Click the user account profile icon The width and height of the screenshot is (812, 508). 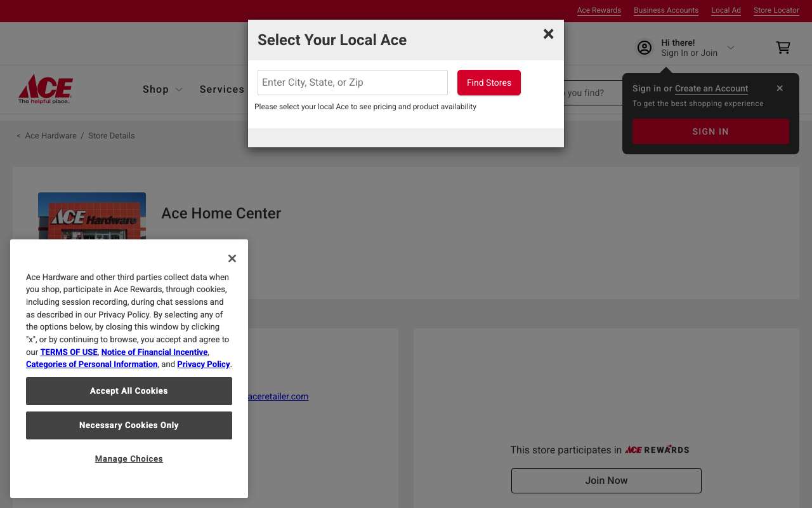pyautogui.click(x=645, y=48)
